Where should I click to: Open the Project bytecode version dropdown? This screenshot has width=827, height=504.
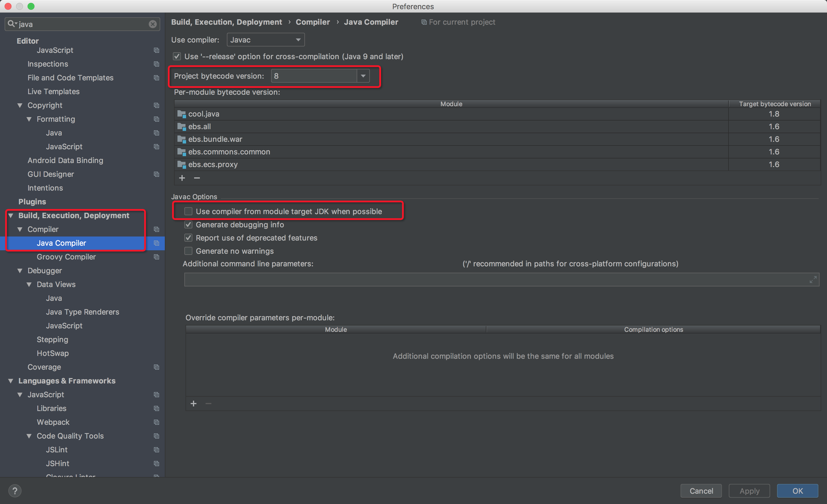[x=363, y=76]
